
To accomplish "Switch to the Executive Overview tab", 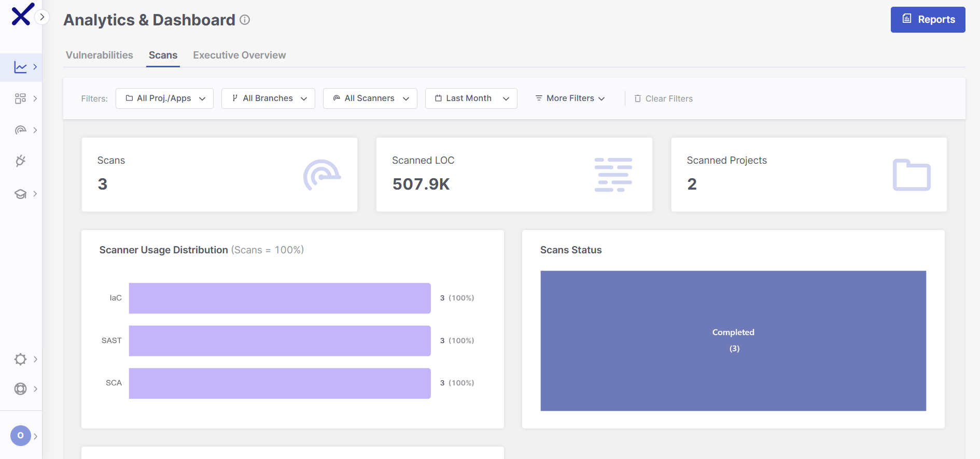I will (x=239, y=55).
